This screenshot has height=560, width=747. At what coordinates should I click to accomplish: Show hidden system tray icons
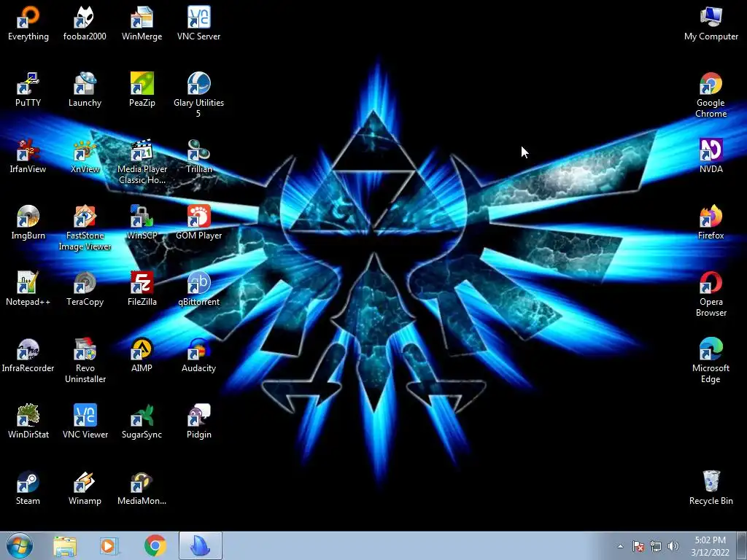coord(620,546)
